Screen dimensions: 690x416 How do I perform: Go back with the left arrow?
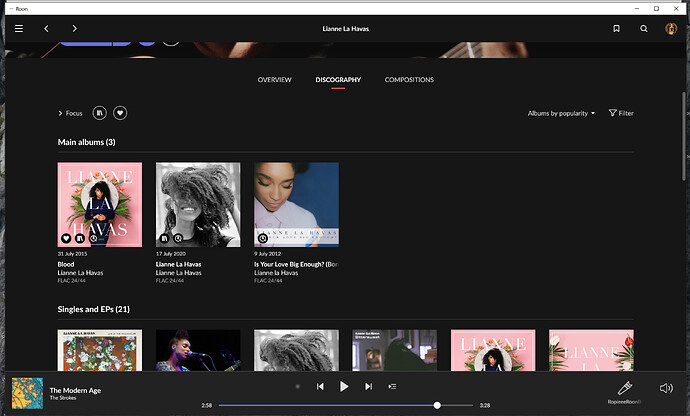click(x=46, y=29)
